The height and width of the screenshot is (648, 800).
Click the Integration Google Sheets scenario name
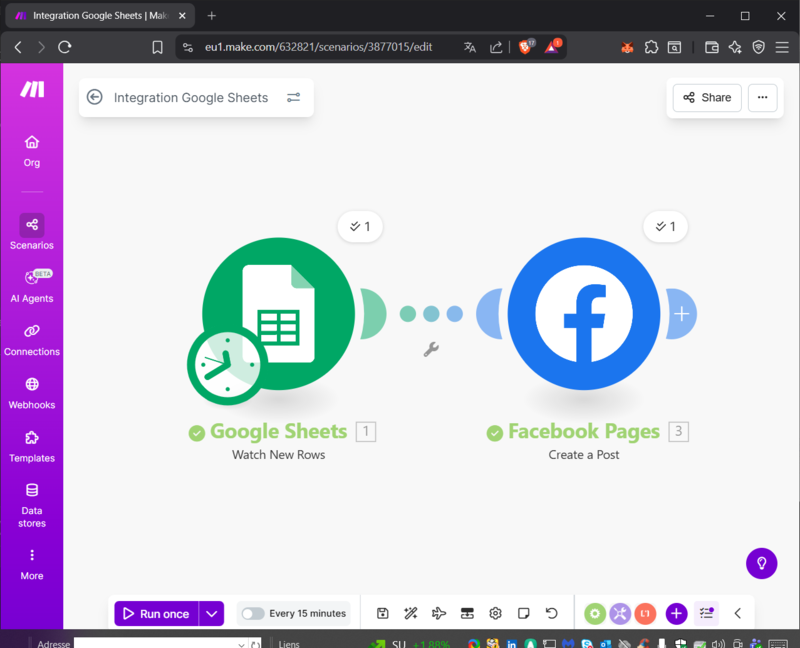191,97
